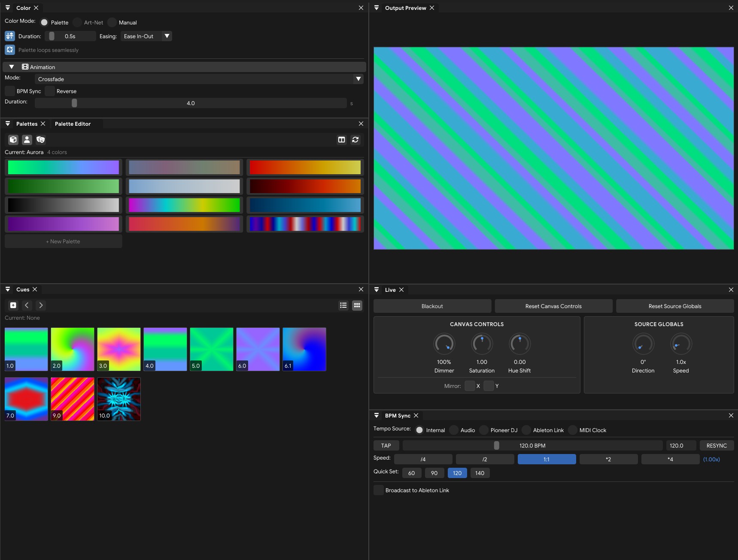Select the red-to-yellow fire palette swatch
Image resolution: width=738 pixels, height=560 pixels.
click(x=305, y=167)
